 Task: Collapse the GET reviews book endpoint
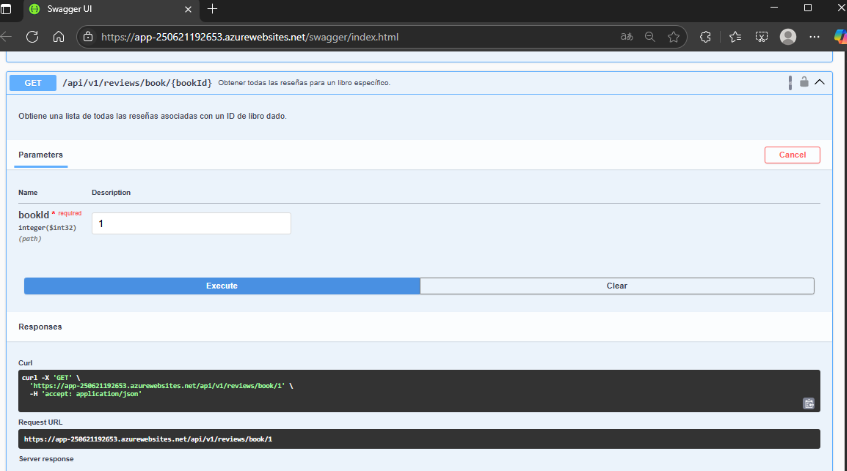(x=819, y=82)
